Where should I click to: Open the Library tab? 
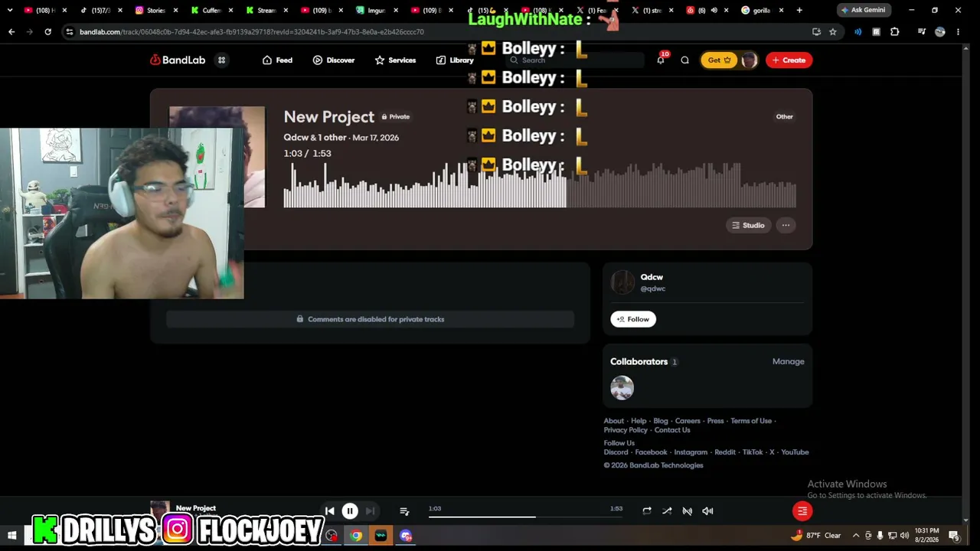(455, 60)
